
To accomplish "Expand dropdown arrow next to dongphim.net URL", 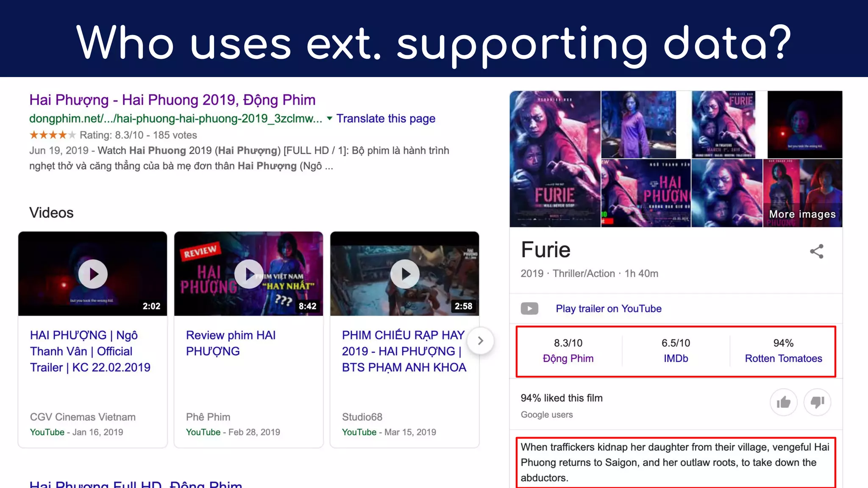I will [329, 119].
